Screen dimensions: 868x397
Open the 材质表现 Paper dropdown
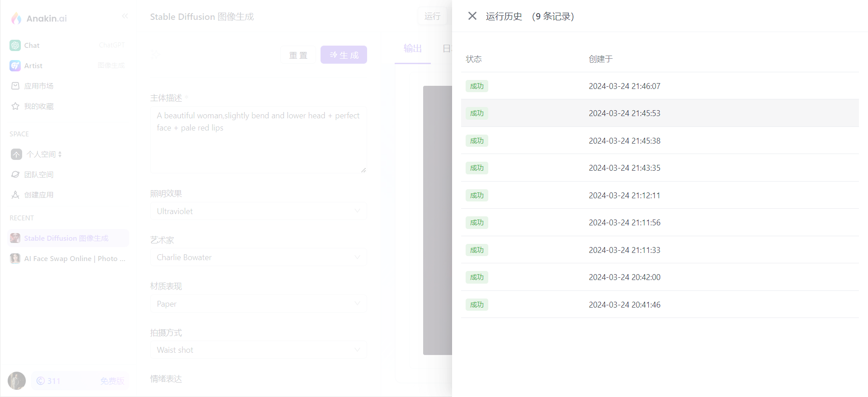pyautogui.click(x=258, y=304)
